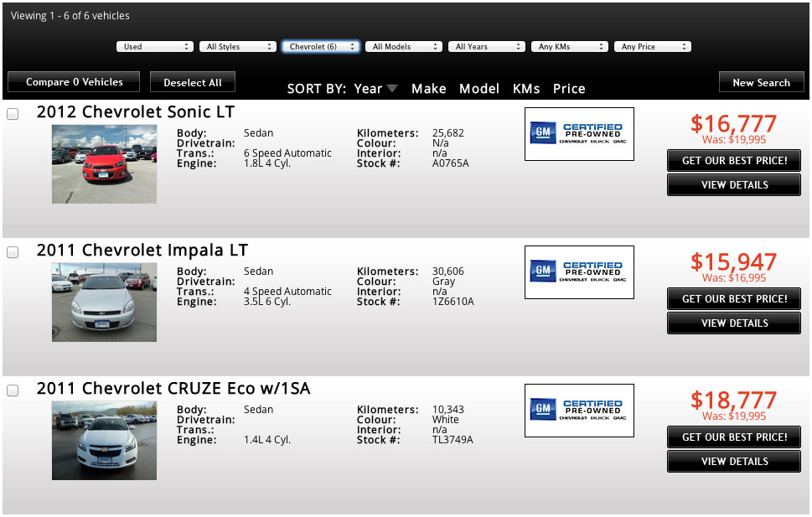Open the red Sonic LT photo thumbnail
The height and width of the screenshot is (517, 812).
pos(104,163)
